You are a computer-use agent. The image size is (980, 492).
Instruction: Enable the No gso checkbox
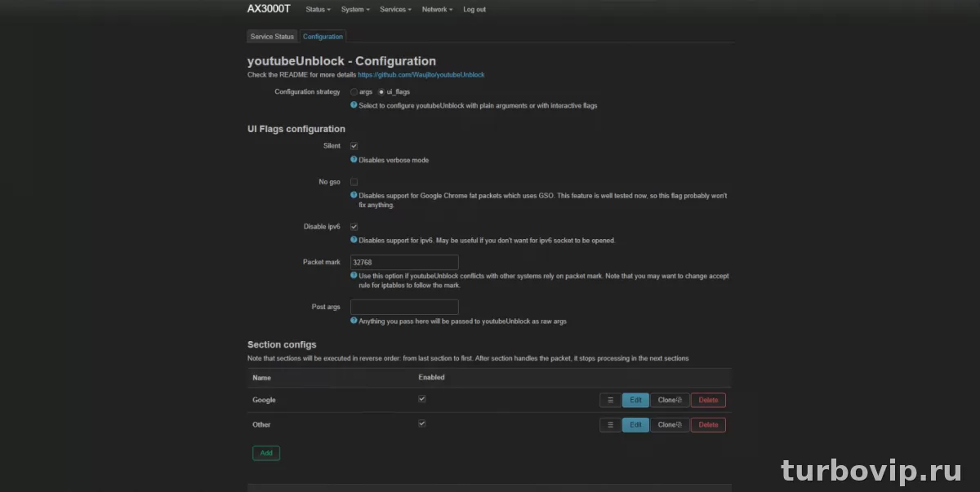tap(354, 182)
